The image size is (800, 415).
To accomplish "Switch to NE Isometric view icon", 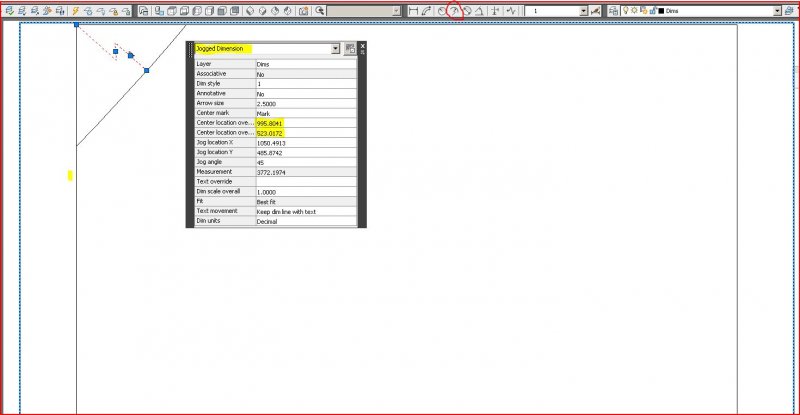I will 275,11.
